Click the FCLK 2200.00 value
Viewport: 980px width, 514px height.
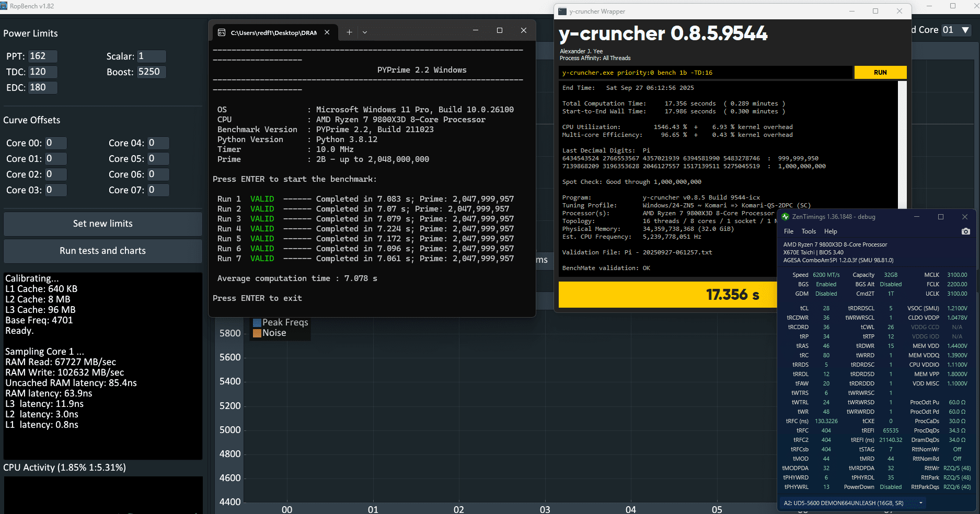point(957,284)
